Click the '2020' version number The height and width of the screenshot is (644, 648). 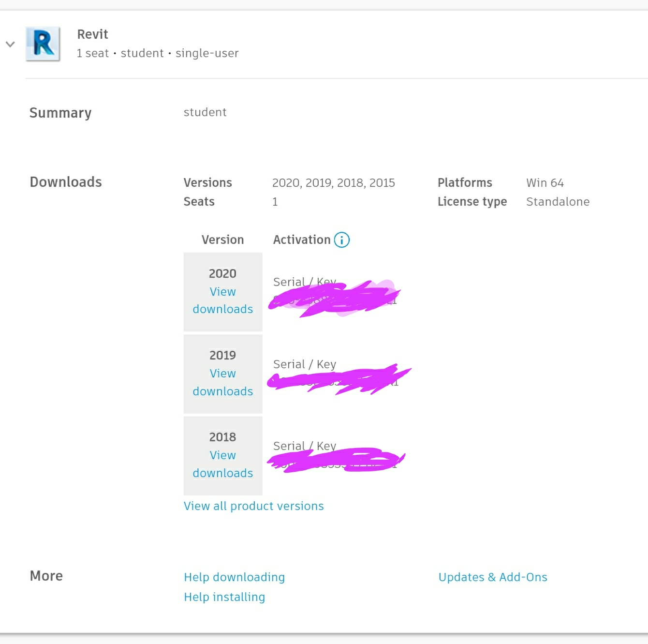[x=223, y=274]
